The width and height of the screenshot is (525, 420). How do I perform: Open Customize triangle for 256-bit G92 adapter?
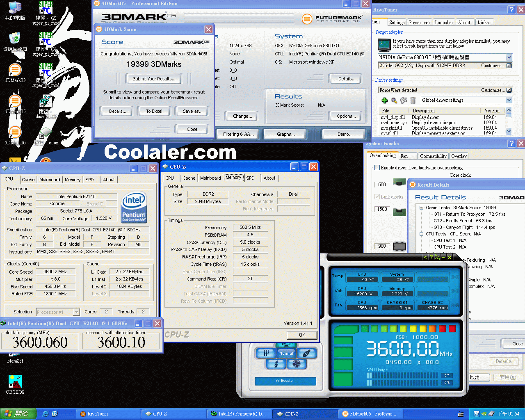click(x=509, y=66)
